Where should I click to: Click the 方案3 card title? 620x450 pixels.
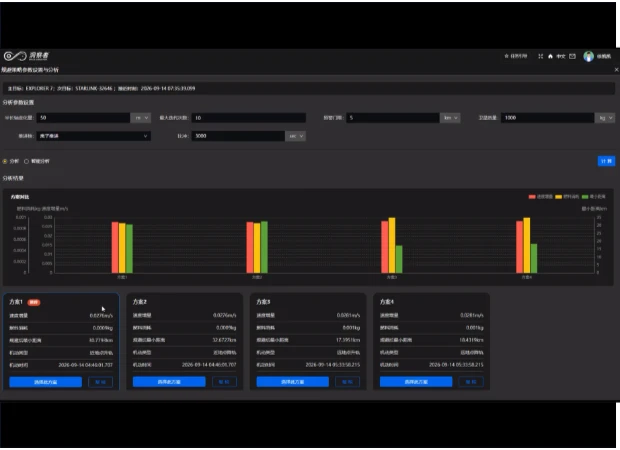tap(263, 302)
